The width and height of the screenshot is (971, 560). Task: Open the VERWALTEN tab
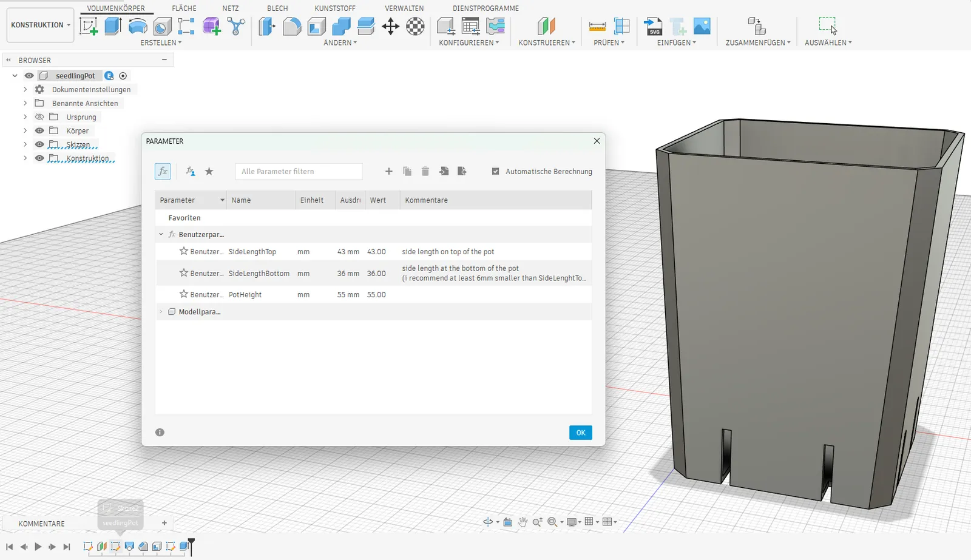(404, 8)
